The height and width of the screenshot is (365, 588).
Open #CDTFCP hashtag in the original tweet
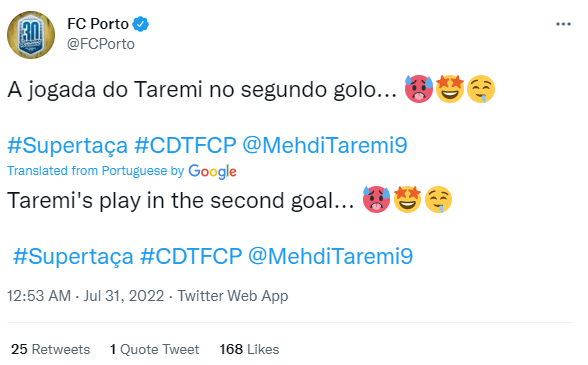(x=185, y=146)
